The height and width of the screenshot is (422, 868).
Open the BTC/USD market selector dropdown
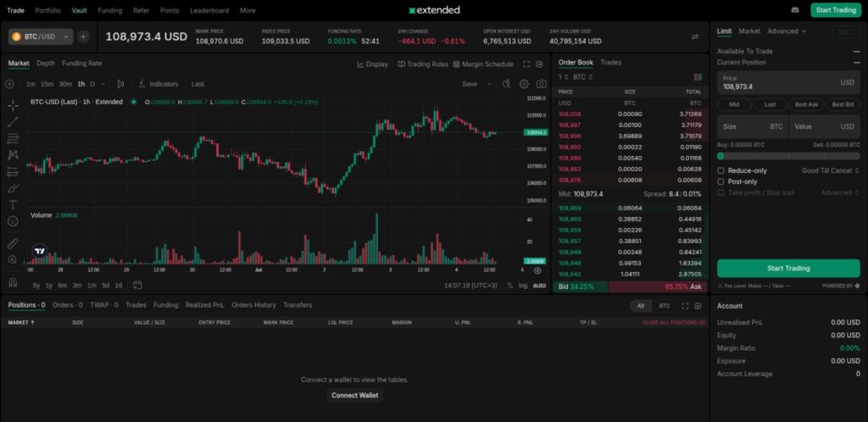point(41,36)
